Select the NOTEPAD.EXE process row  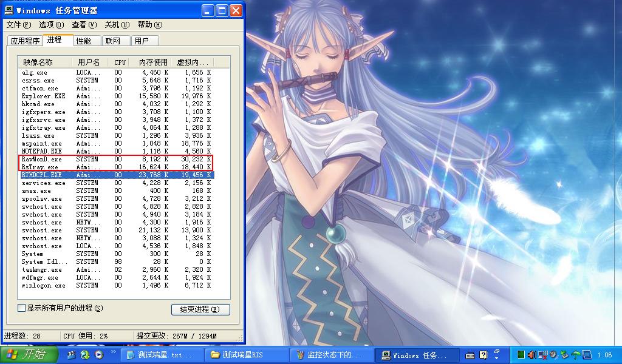tap(117, 151)
